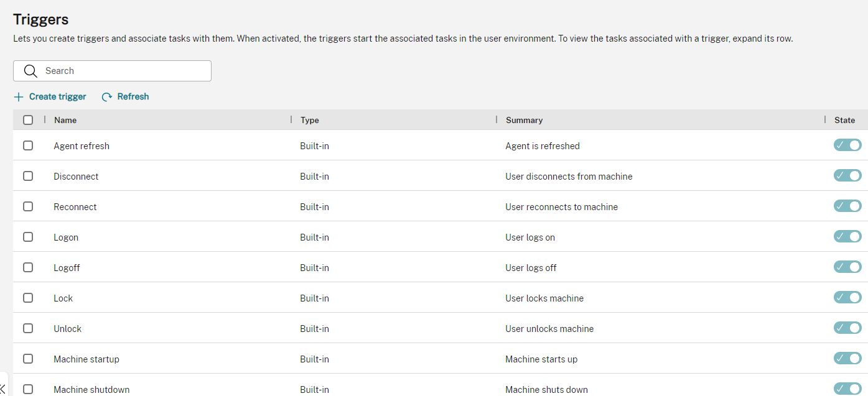This screenshot has width=868, height=396.
Task: Select the Agent refresh row checkbox
Action: 28,145
